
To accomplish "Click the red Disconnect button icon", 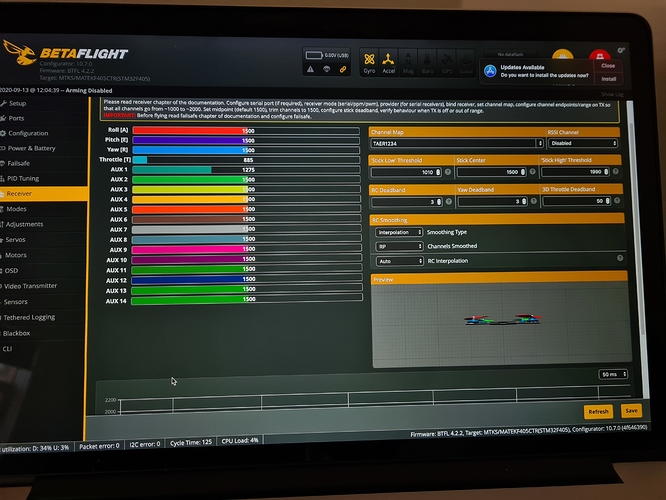I will 599,56.
